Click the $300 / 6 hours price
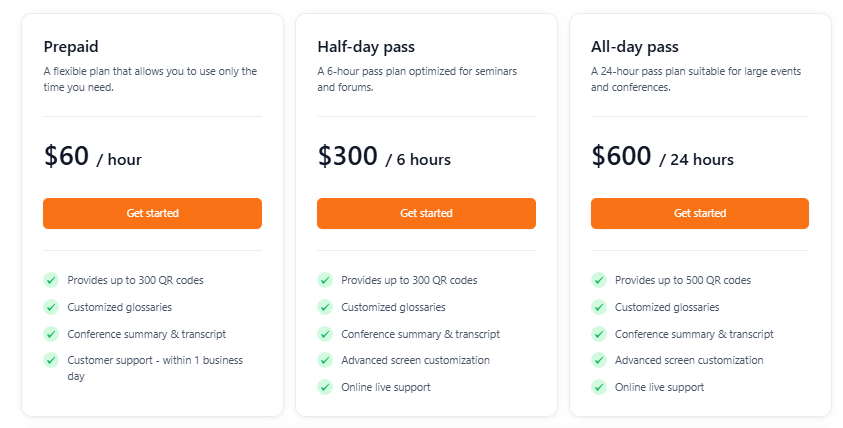The width and height of the screenshot is (843, 428). pyautogui.click(x=384, y=157)
